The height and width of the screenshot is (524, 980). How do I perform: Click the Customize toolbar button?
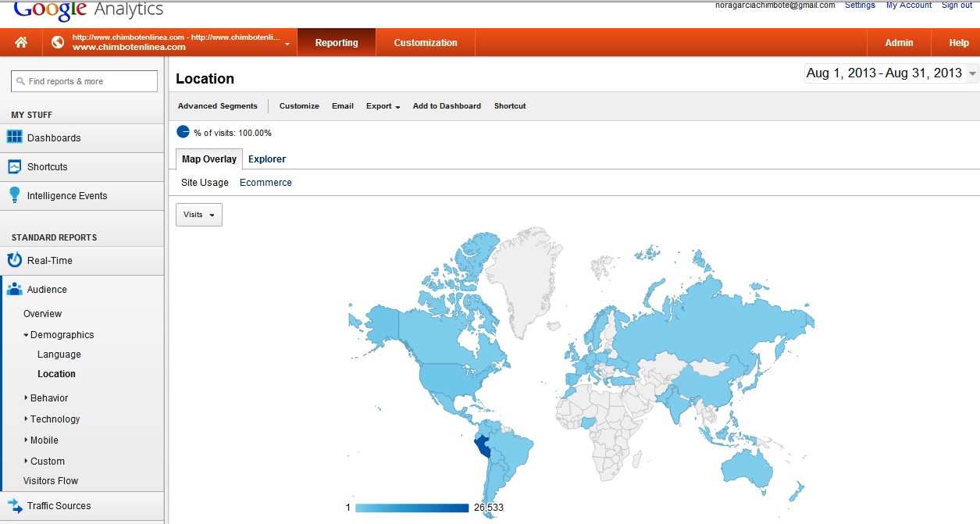coord(299,105)
